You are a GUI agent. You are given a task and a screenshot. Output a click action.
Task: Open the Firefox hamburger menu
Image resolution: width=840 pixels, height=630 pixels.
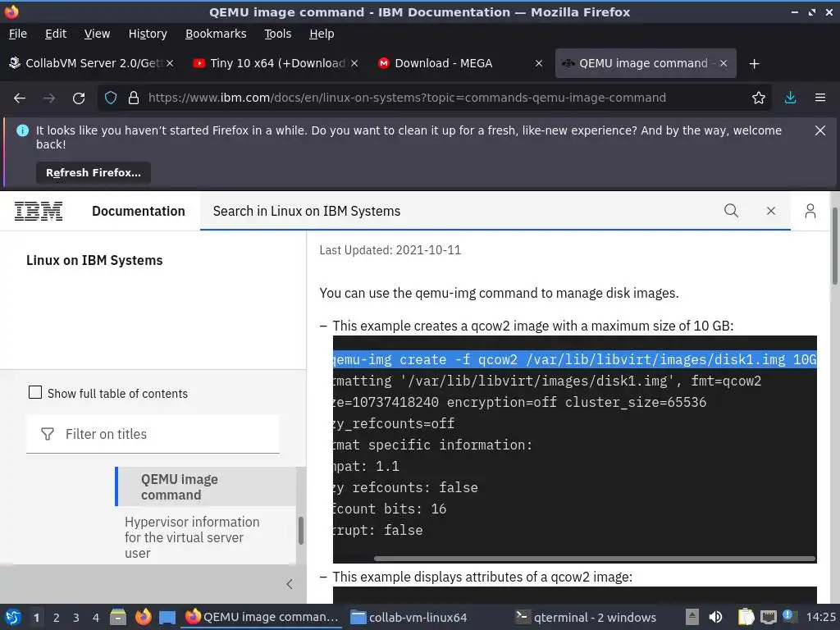pyautogui.click(x=819, y=98)
